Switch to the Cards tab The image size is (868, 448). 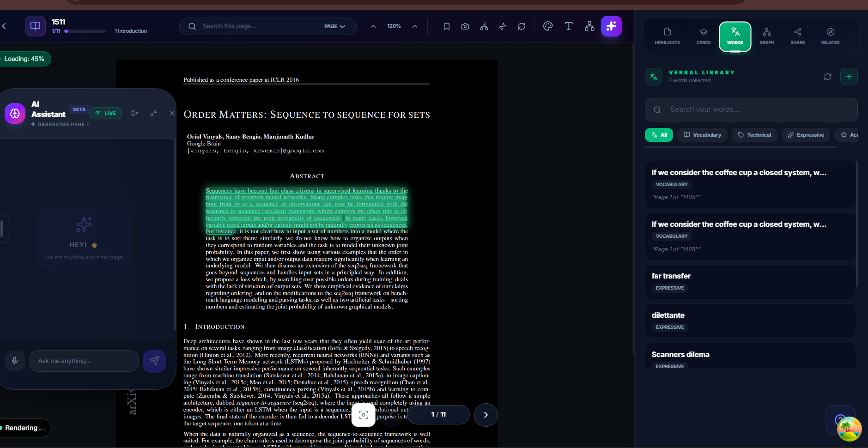pos(703,36)
